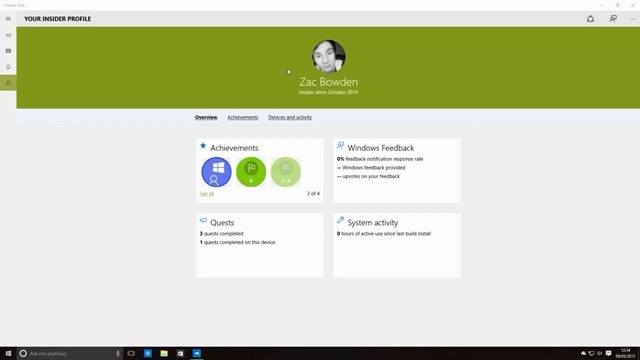Click 'feedback notification response rate' line
640x360 pixels.
tap(380, 159)
